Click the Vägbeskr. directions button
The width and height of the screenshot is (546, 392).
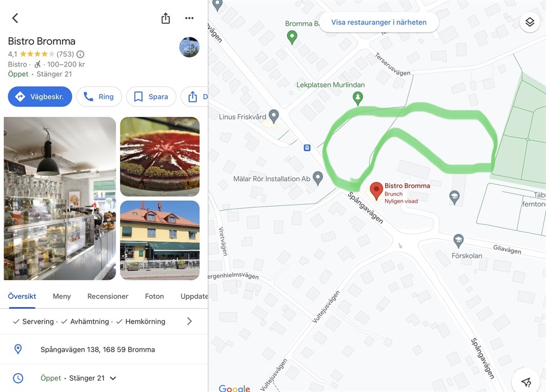tap(40, 97)
